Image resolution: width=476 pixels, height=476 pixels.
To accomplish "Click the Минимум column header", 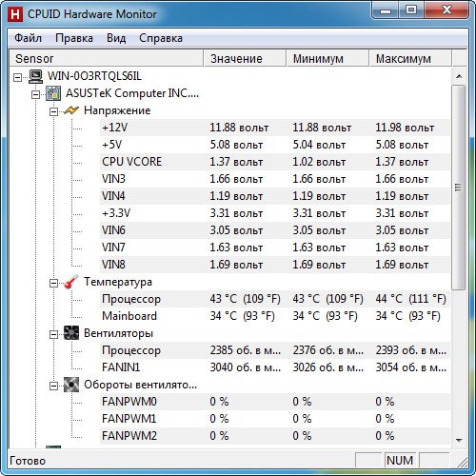I will (327, 58).
